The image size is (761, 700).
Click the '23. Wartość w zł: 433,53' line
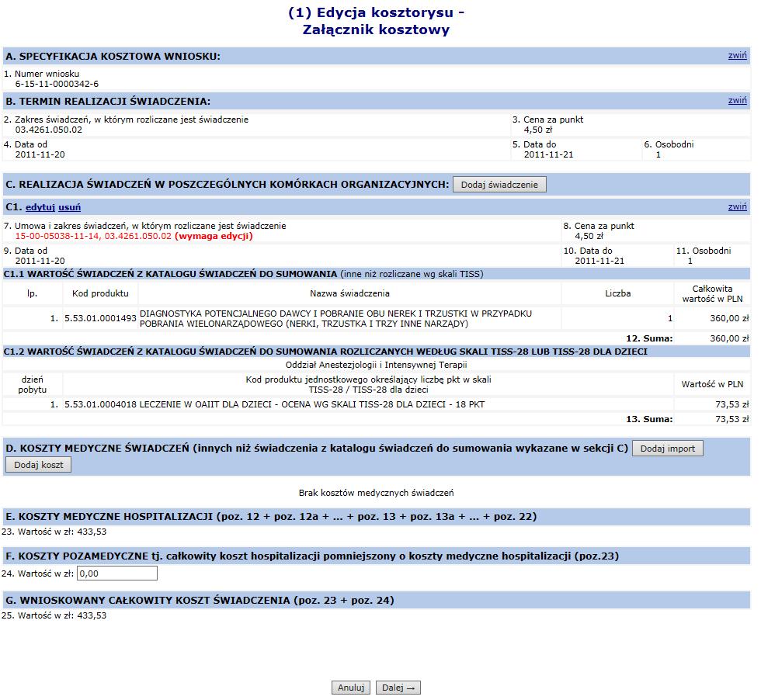coord(54,532)
